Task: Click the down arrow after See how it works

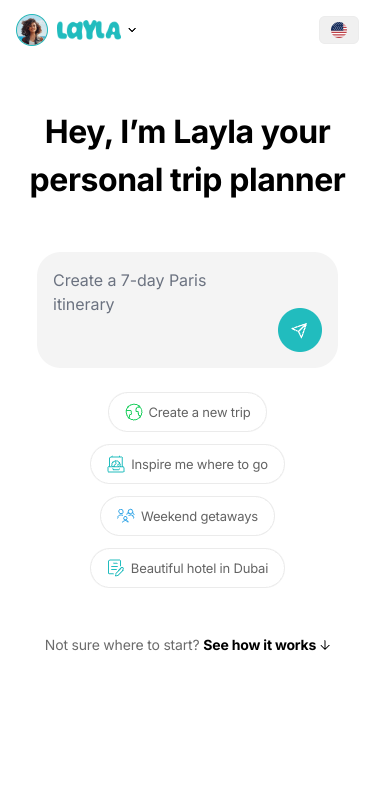Action: click(325, 645)
